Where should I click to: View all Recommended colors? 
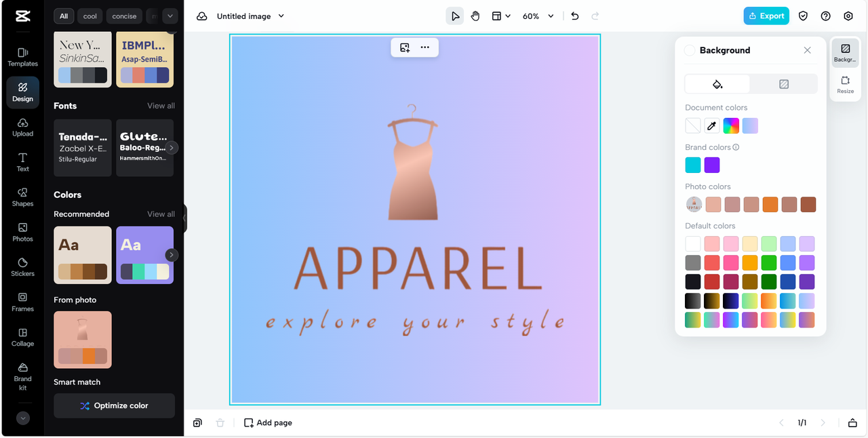161,214
